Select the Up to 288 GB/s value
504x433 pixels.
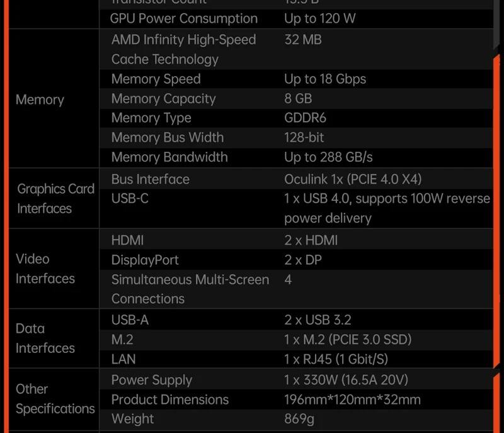328,157
